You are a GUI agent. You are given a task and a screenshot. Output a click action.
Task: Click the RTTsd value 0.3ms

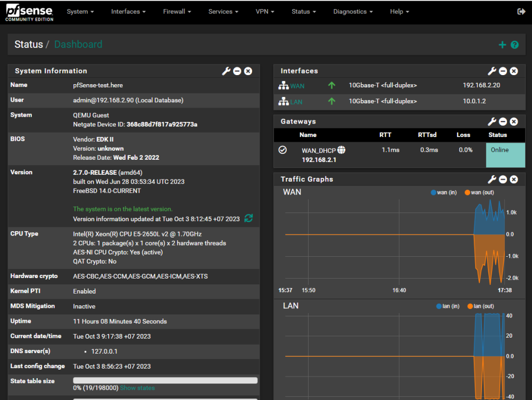[429, 150]
